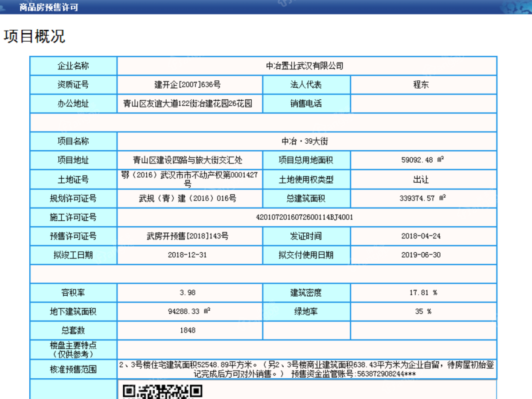Click the 办公地址 label
532x399 pixels.
tap(73, 104)
